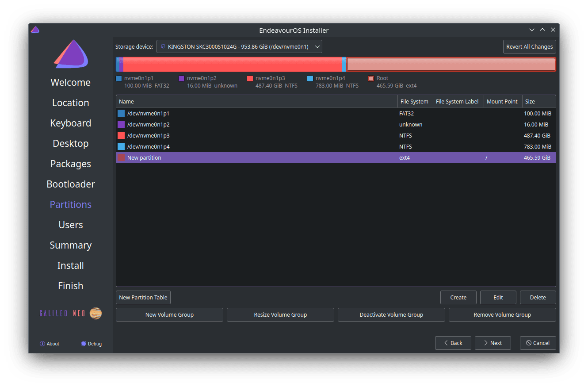This screenshot has width=588, height=387.
Task: Open the Install step
Action: point(71,265)
